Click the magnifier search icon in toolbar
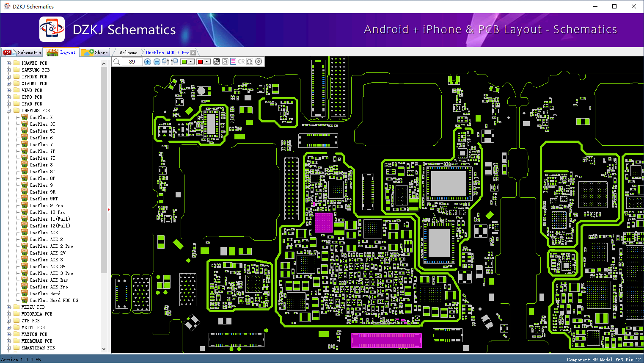Image resolution: width=644 pixels, height=363 pixels. click(117, 62)
